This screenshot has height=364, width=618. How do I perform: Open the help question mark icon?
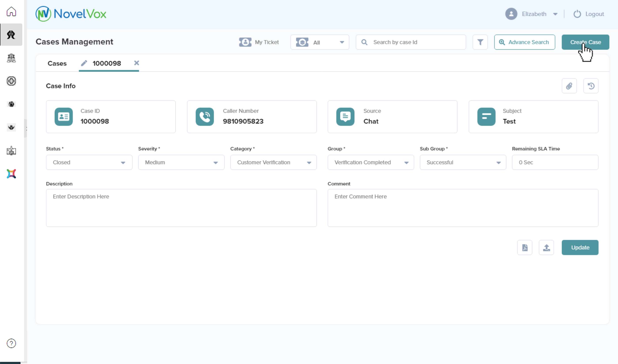point(11,343)
